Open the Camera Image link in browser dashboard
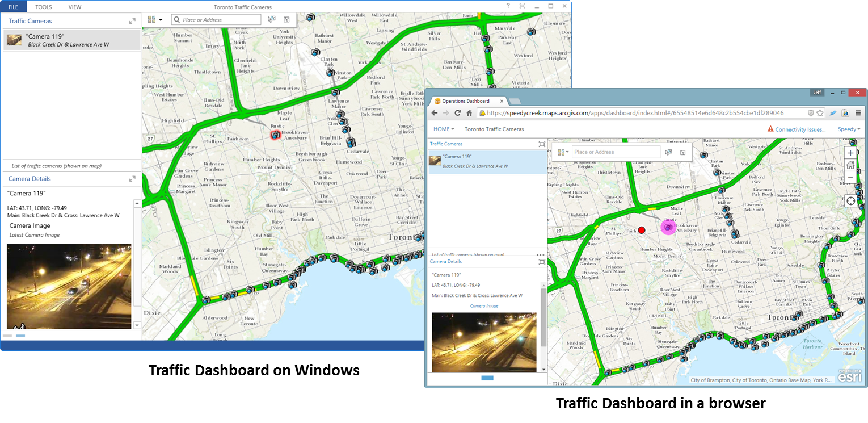This screenshot has width=868, height=423. tap(484, 306)
